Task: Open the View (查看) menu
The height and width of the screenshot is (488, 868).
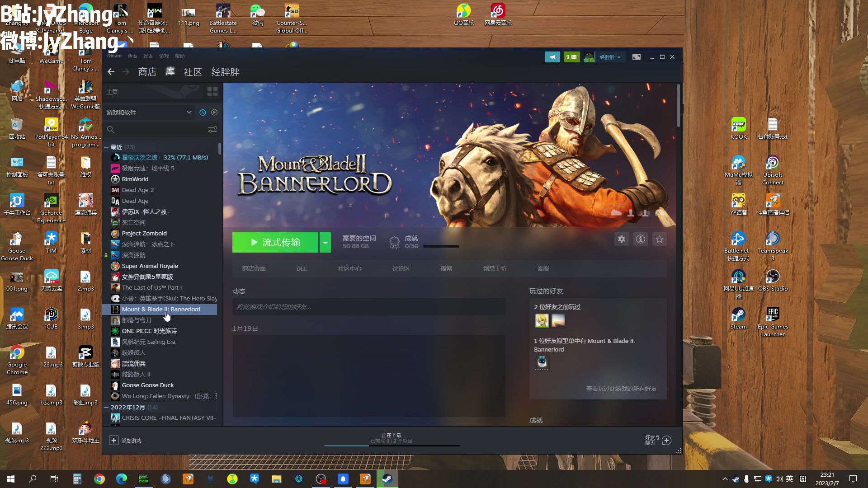Action: click(132, 56)
